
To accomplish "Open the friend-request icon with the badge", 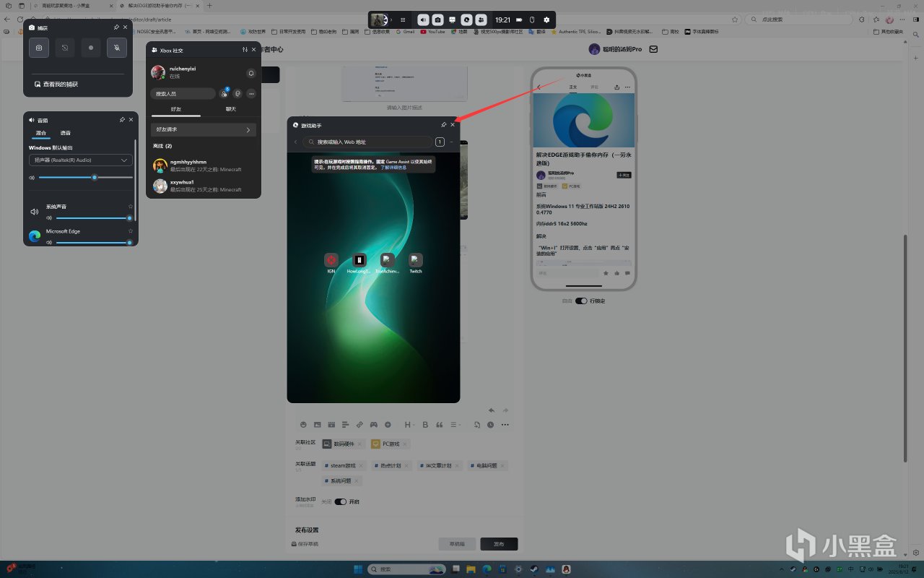I will tap(224, 93).
